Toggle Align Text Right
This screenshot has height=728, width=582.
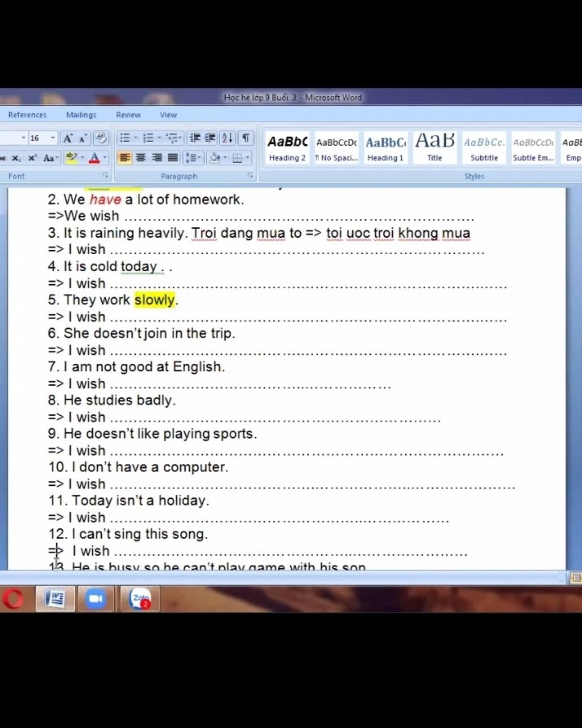point(157,158)
